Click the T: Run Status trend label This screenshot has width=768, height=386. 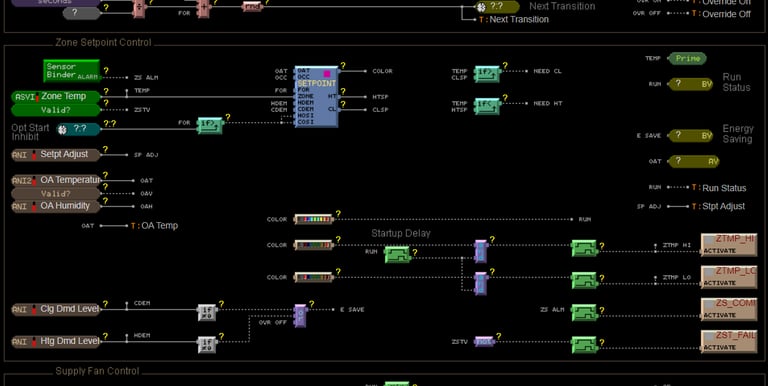(719, 188)
